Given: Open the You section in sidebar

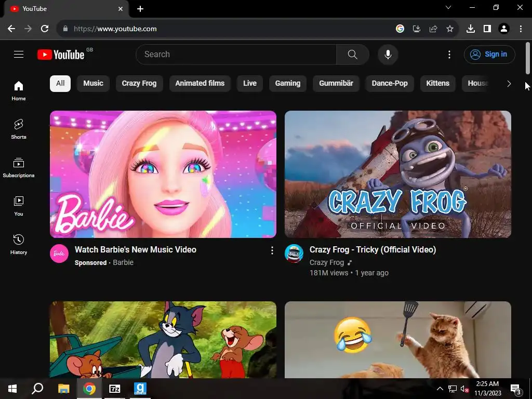Looking at the screenshot, I should (19, 206).
